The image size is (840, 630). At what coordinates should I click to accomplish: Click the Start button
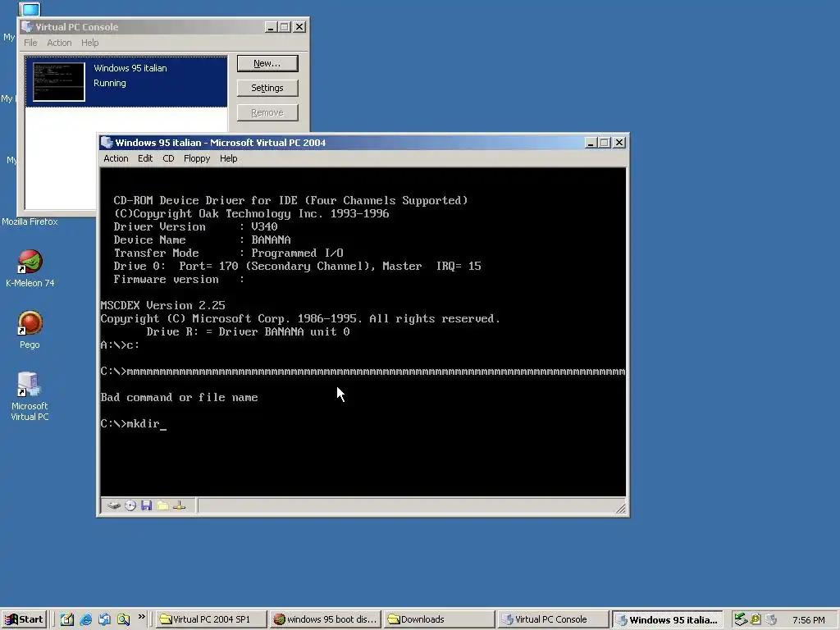tap(24, 619)
